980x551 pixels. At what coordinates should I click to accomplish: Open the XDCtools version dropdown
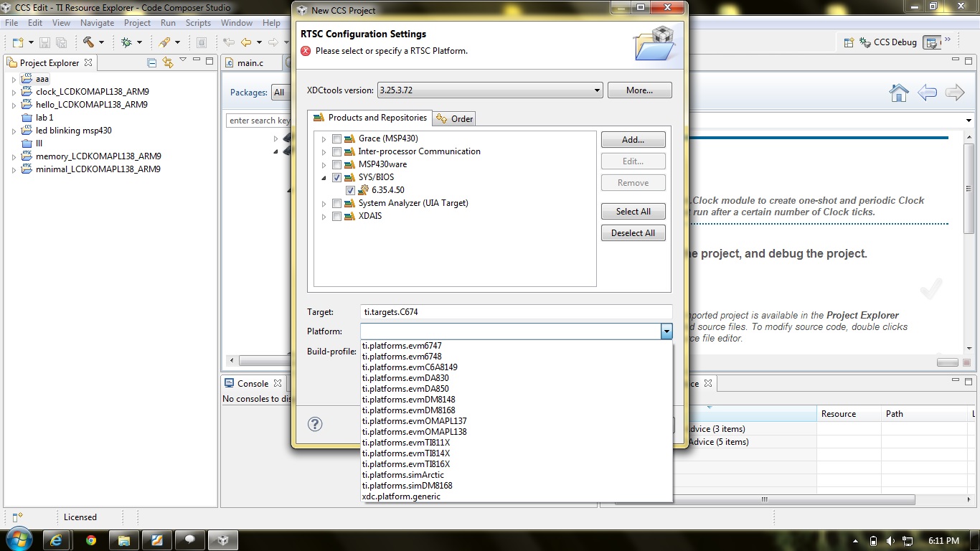point(597,90)
